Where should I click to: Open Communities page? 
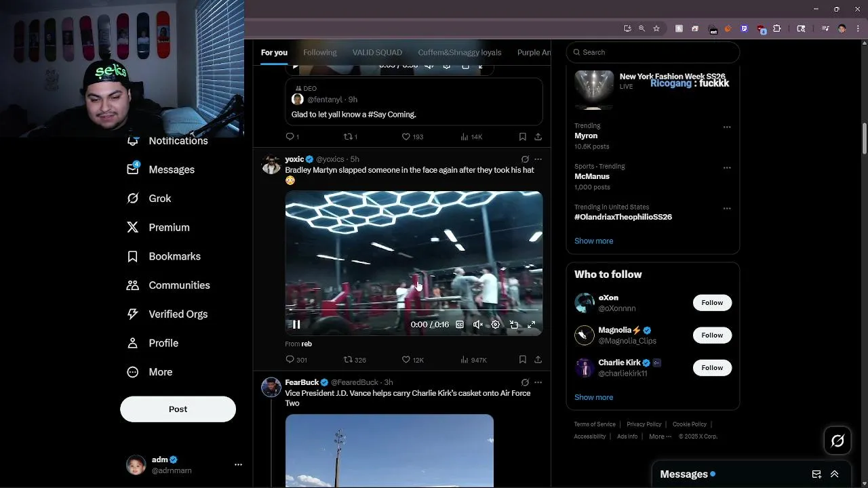pos(168,285)
